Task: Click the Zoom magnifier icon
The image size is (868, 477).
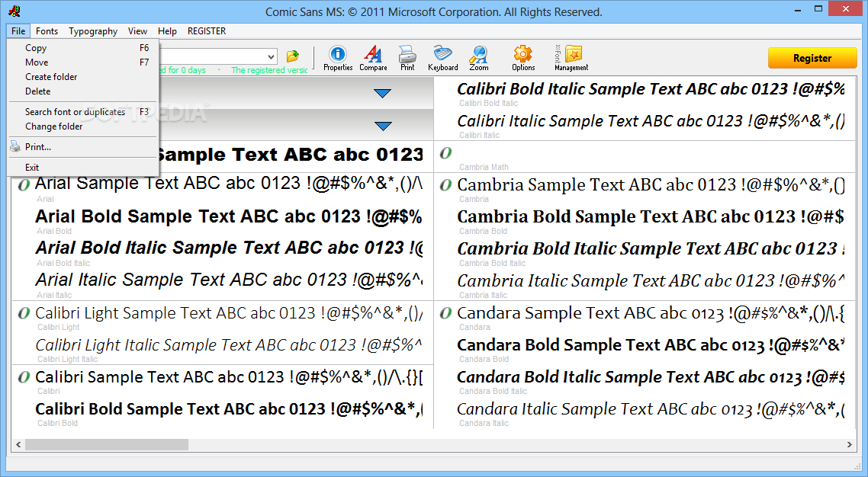Action: 479,58
